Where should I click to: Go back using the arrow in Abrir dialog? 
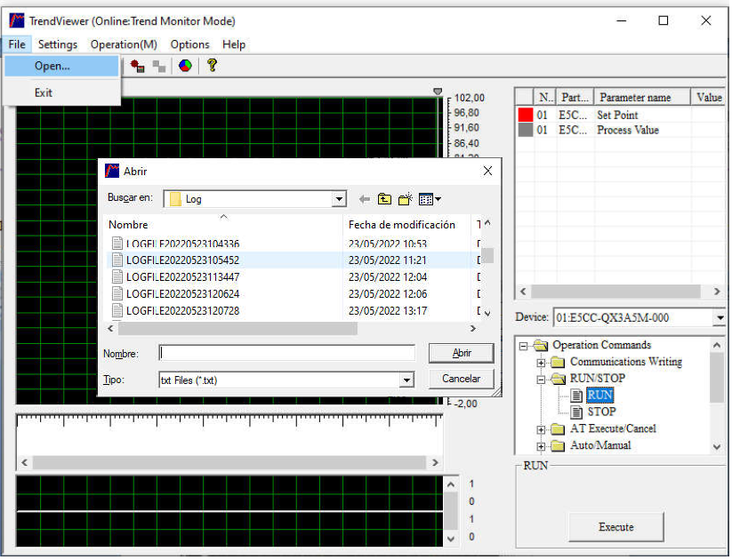coord(365,200)
